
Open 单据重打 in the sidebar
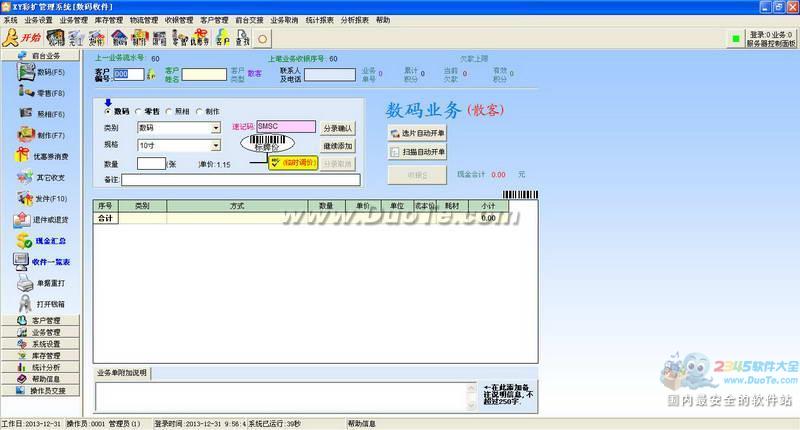click(x=41, y=283)
